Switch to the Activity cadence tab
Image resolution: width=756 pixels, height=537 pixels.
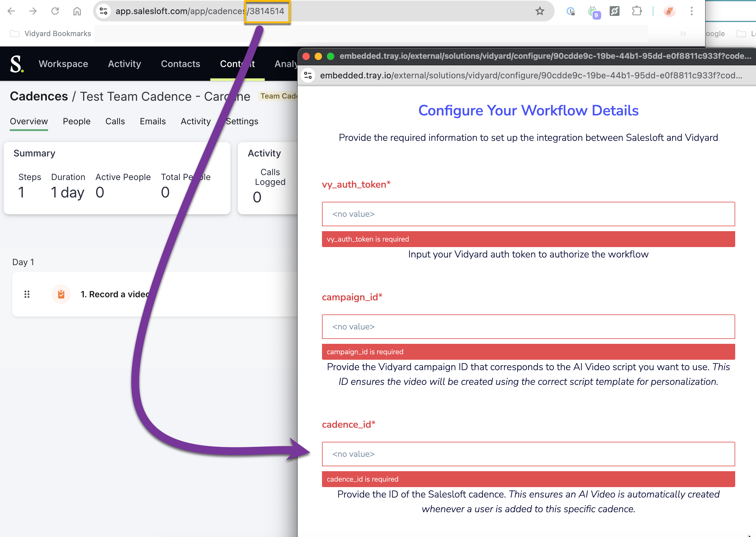196,121
